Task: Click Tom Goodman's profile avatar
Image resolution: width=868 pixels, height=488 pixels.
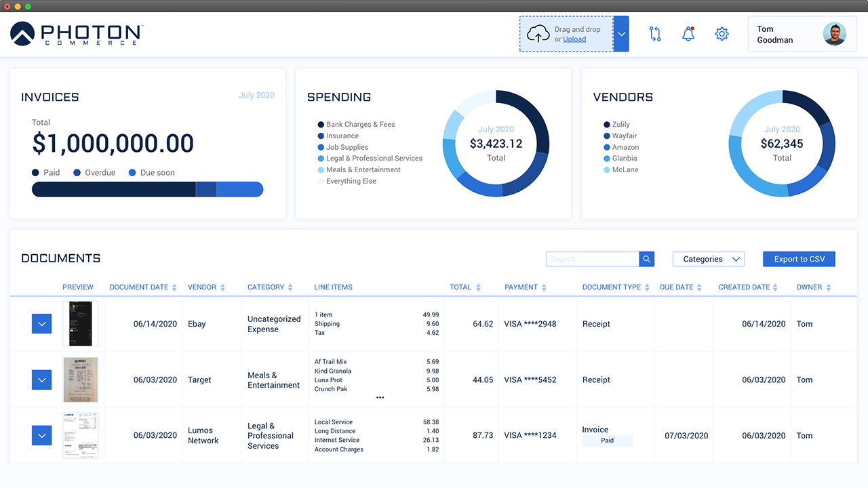Action: tap(835, 34)
